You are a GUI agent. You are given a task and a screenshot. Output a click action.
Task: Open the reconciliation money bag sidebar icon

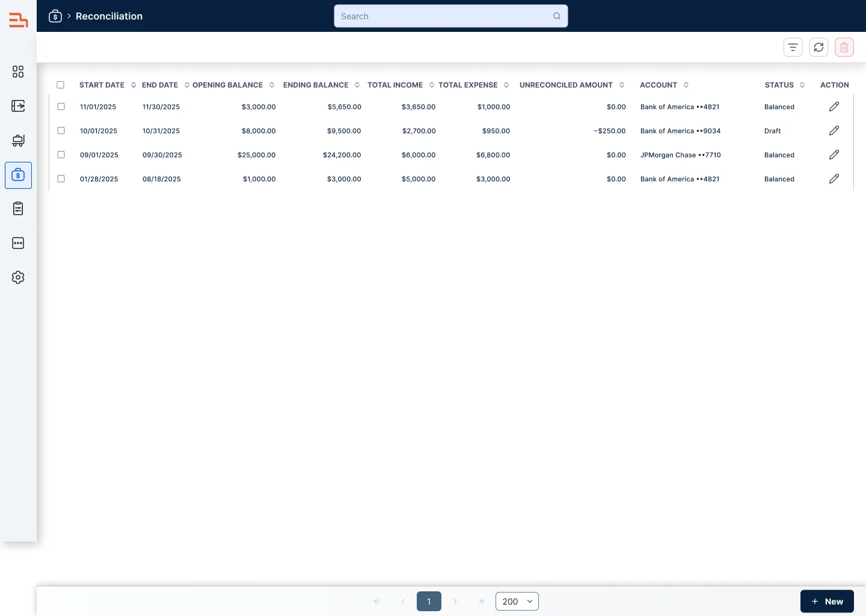18,176
